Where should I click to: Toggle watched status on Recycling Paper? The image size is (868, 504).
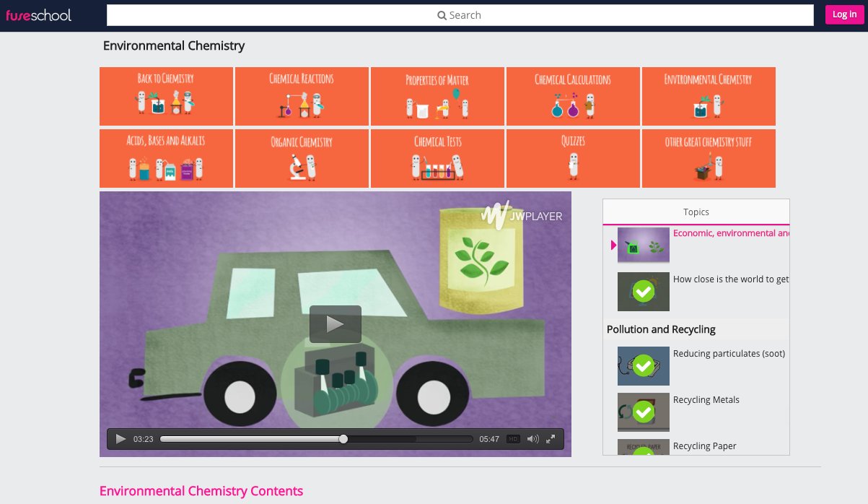coord(643,451)
